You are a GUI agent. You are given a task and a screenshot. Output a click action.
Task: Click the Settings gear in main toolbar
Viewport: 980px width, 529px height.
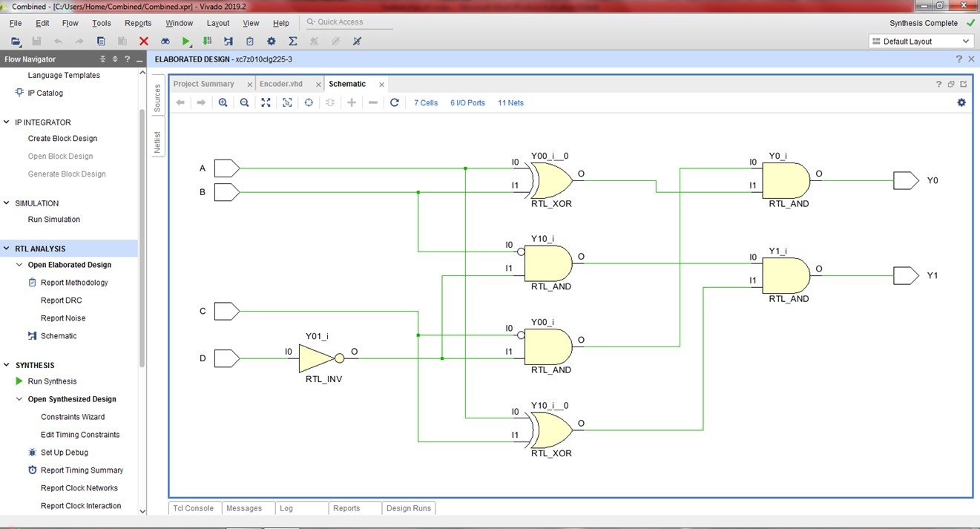(x=272, y=42)
